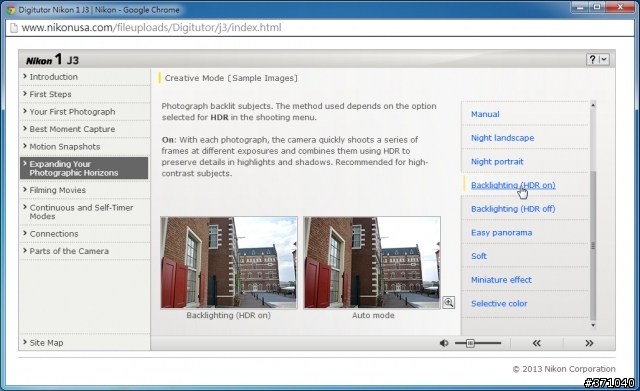Mute the tutorial speaker icon
Image resolution: width=640 pixels, height=391 pixels.
[444, 343]
